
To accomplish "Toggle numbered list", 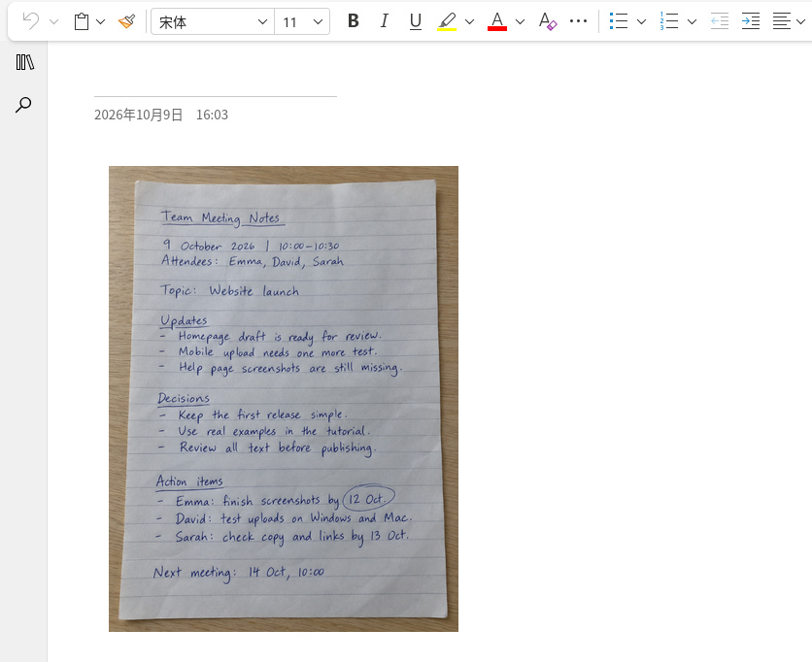I will coord(669,21).
